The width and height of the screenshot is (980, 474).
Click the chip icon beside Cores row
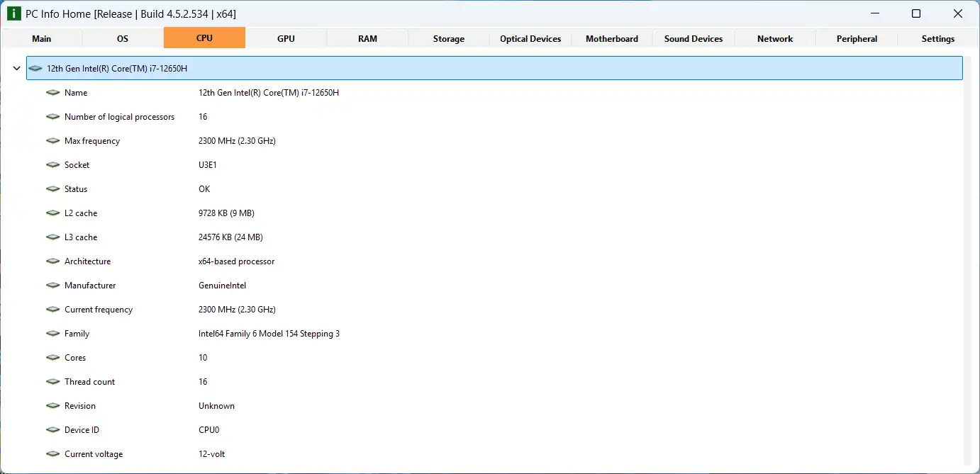(x=52, y=358)
